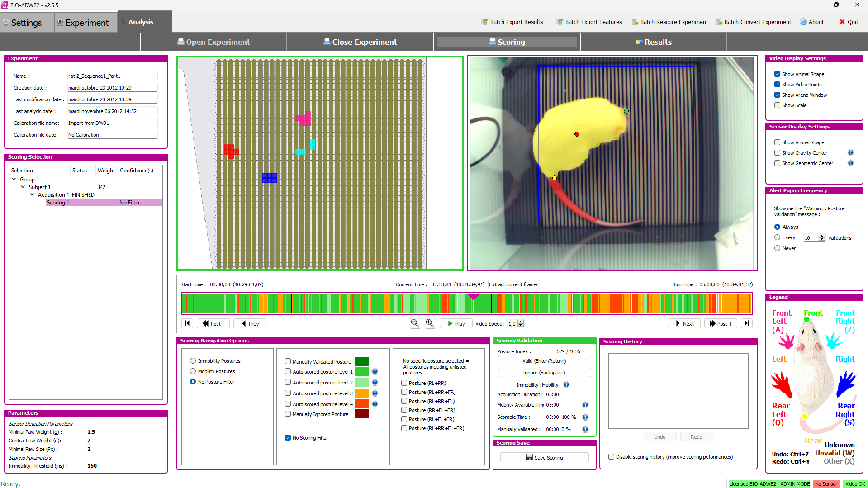Enable the Show Scale checkbox
This screenshot has width=868, height=488.
tap(777, 105)
